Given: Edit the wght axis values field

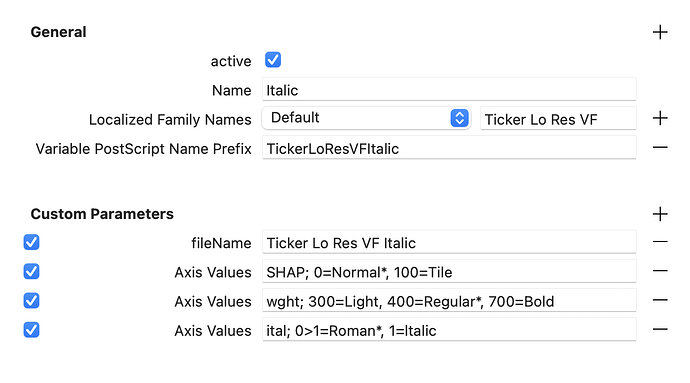Looking at the screenshot, I should click(449, 300).
